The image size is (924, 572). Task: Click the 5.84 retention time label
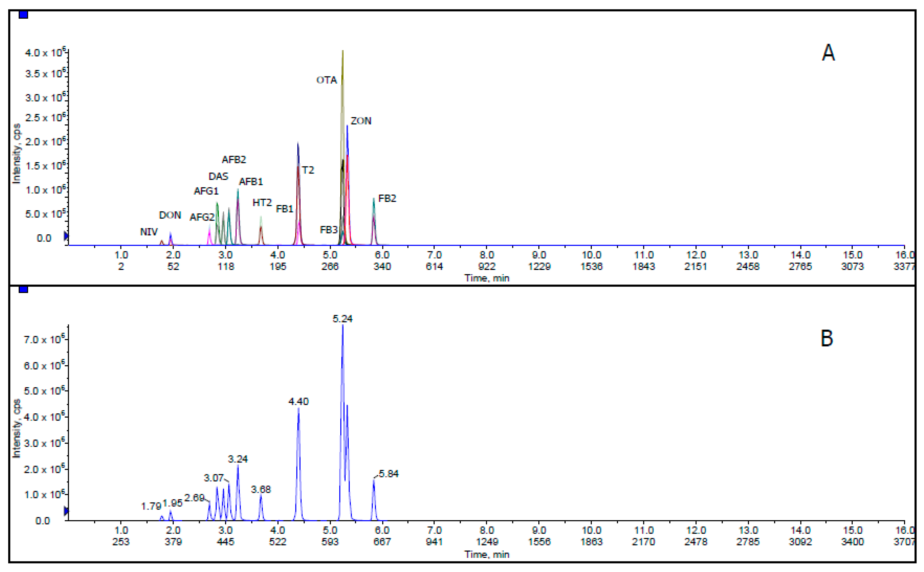(x=388, y=474)
